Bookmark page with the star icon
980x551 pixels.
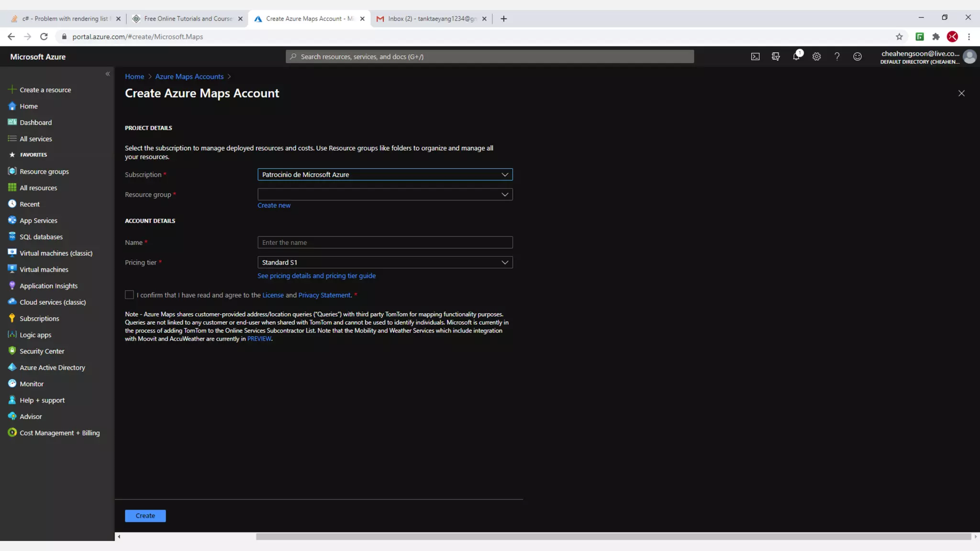point(899,37)
